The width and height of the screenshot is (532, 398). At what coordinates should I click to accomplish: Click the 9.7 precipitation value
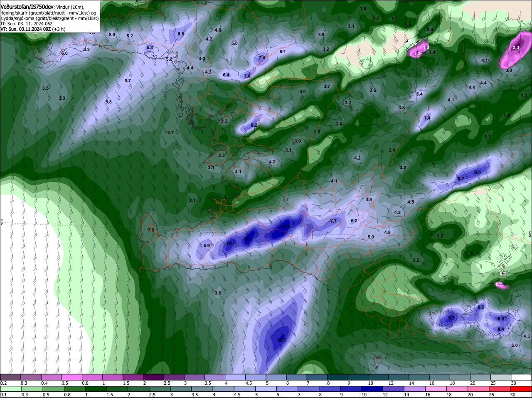tap(451, 318)
